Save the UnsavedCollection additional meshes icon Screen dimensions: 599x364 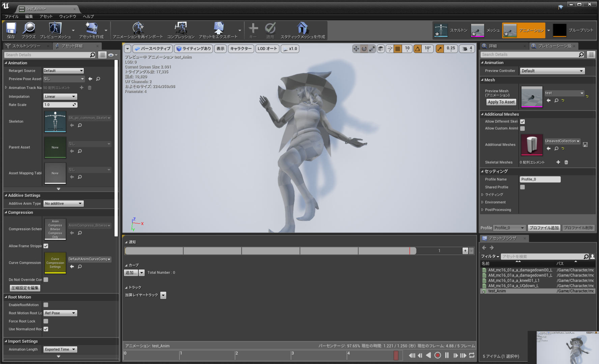coord(585,145)
